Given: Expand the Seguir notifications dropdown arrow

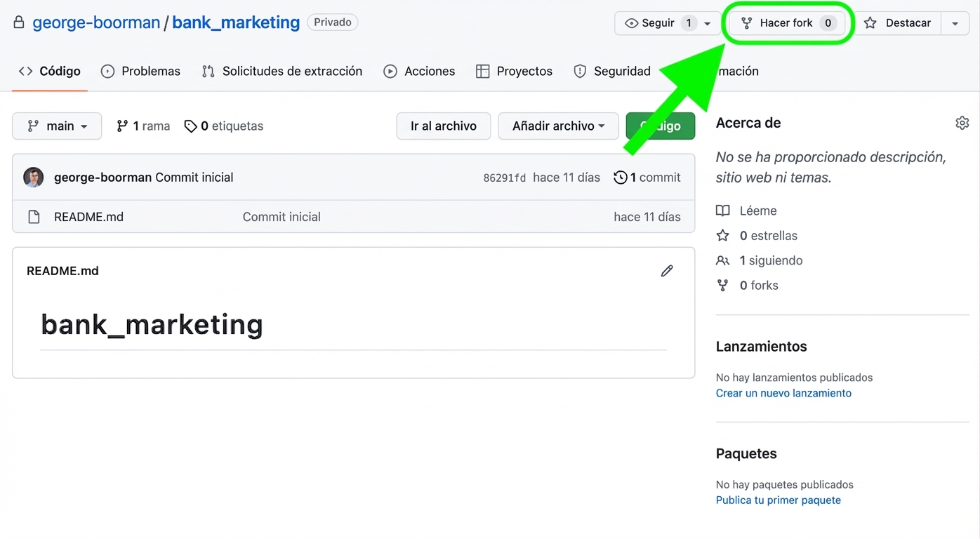Looking at the screenshot, I should pos(708,23).
